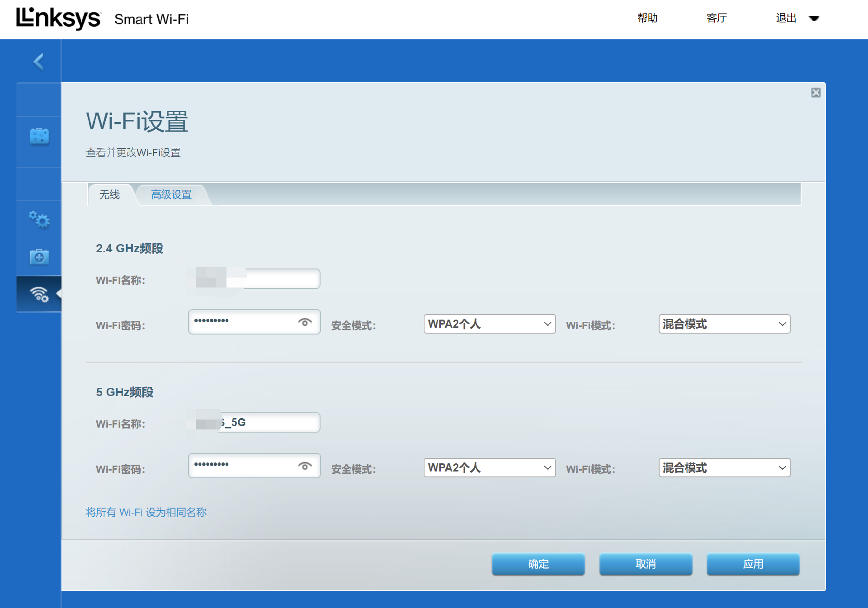Expand the 2.4 GHz Wi-Fi模式 dropdown
868x608 pixels.
724,324
